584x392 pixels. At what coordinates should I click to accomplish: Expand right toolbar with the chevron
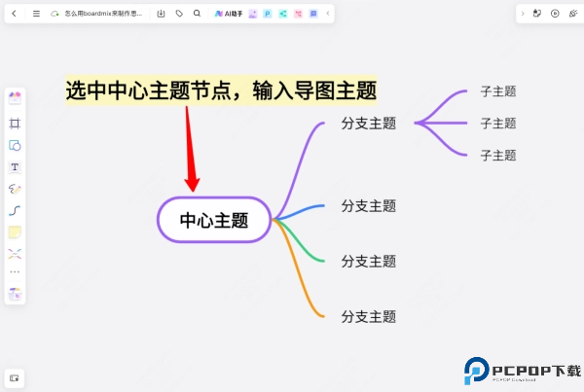tap(523, 14)
